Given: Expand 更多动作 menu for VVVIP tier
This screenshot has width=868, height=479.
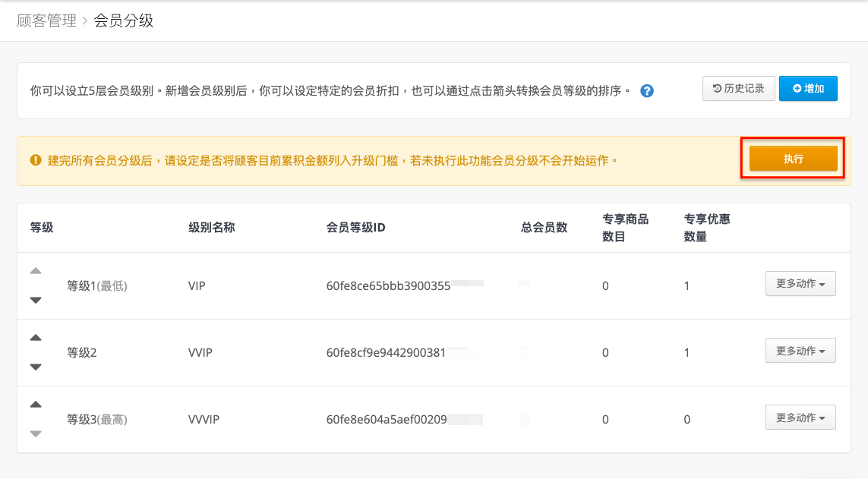Looking at the screenshot, I should tap(800, 418).
